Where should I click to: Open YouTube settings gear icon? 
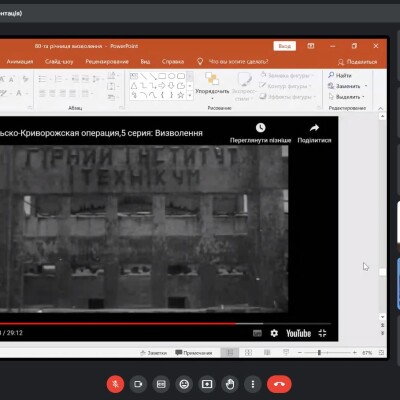pos(274,333)
